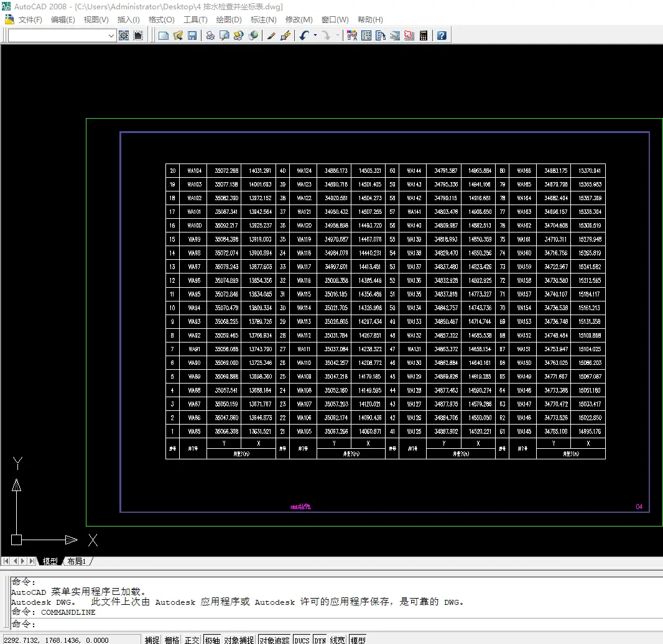Expand the workspace dropdown combo box

pyautogui.click(x=112, y=35)
